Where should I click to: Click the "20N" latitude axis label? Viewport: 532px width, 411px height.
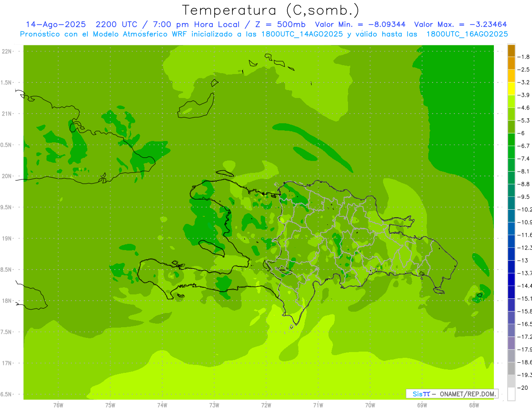8,176
